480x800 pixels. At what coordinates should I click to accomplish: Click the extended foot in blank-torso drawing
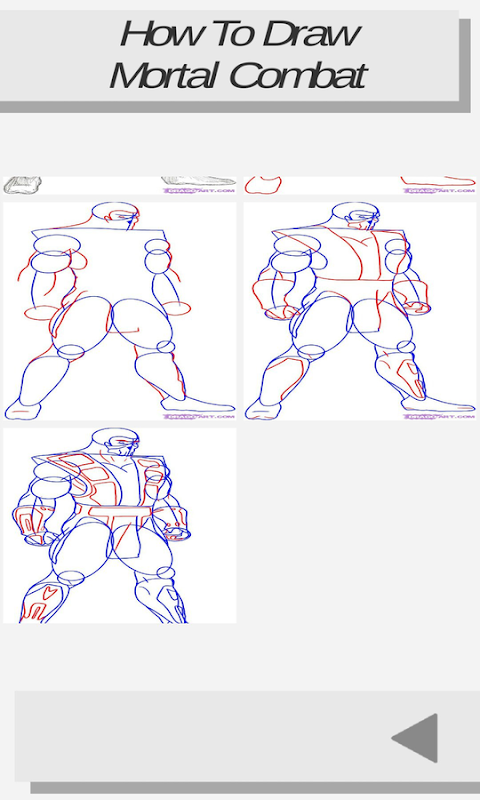click(x=198, y=404)
